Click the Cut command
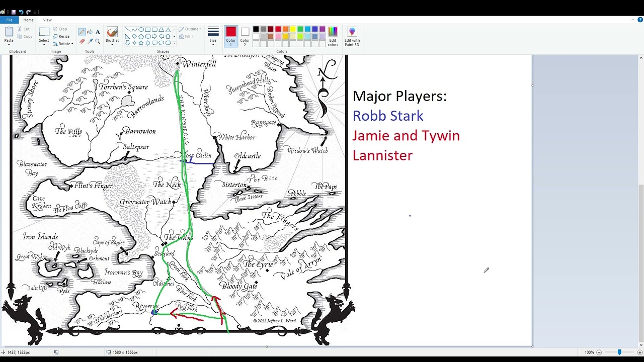 coord(24,29)
